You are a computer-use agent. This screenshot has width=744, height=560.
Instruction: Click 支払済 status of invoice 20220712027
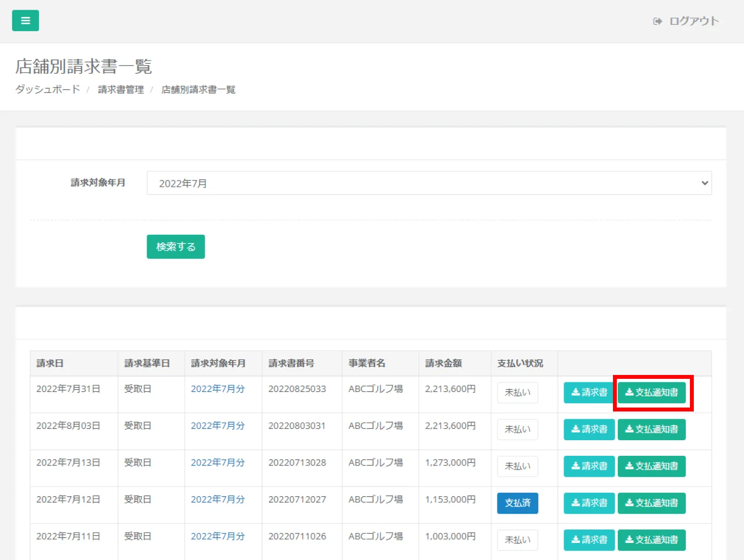517,503
